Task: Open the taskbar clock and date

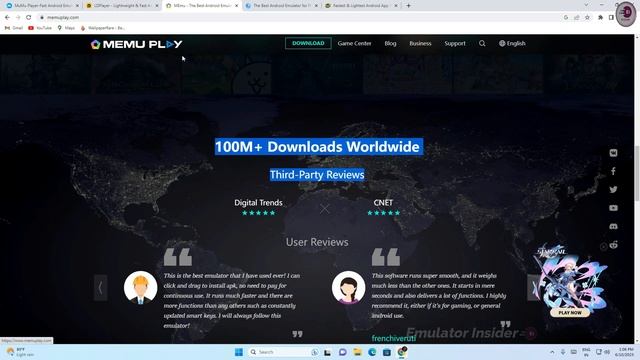Action: click(x=625, y=352)
